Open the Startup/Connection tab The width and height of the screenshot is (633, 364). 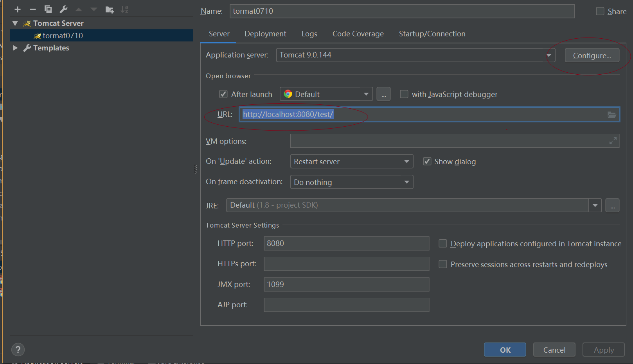[432, 34]
